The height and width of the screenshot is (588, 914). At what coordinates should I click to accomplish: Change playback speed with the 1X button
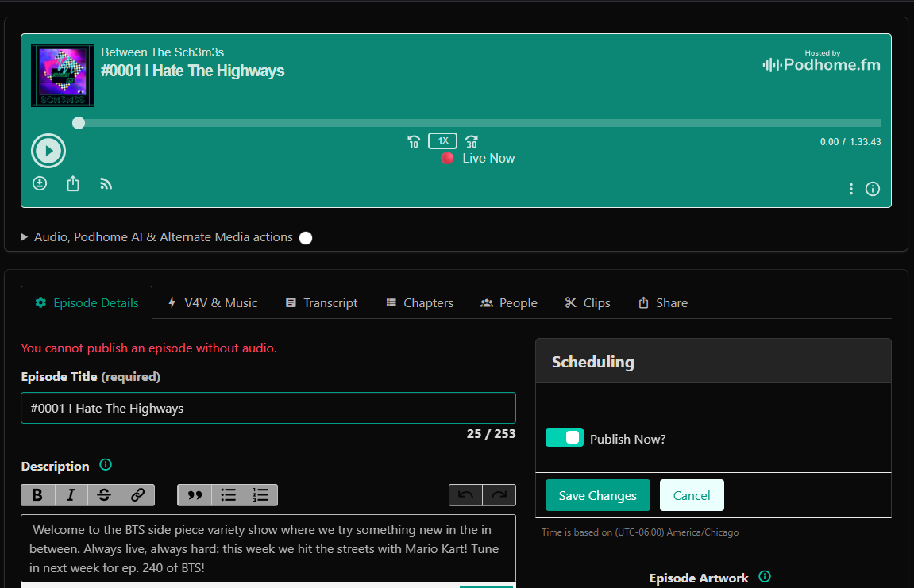pos(442,141)
